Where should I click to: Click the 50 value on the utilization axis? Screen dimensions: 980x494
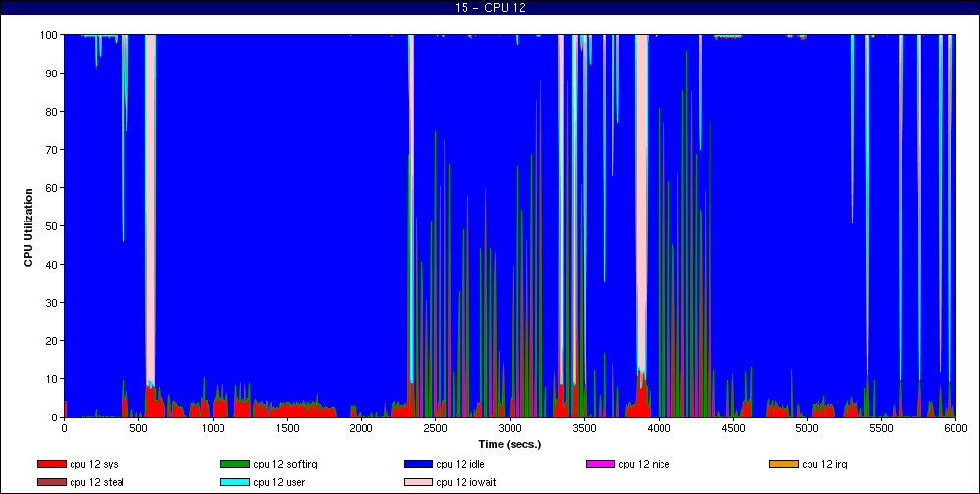[x=53, y=226]
